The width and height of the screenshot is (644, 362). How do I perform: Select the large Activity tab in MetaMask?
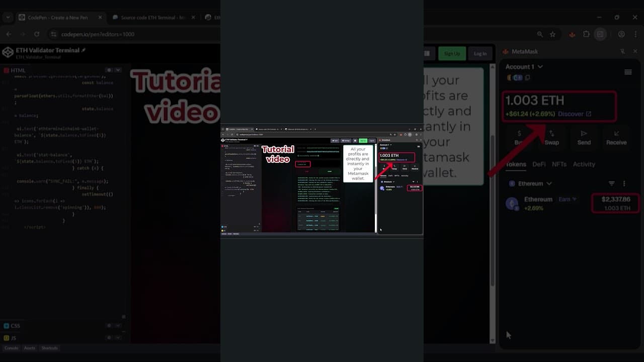coord(584,164)
